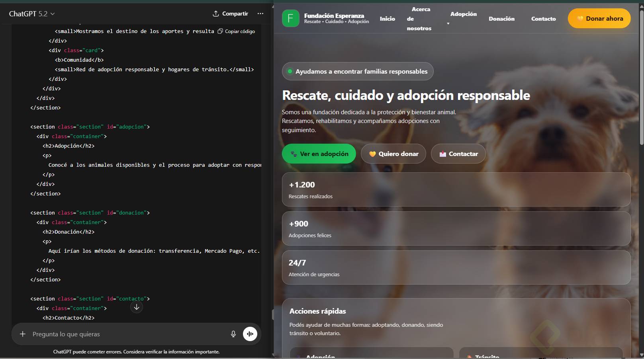
Task: Focus the "Pregunta lo que quieras" input
Action: click(x=127, y=334)
